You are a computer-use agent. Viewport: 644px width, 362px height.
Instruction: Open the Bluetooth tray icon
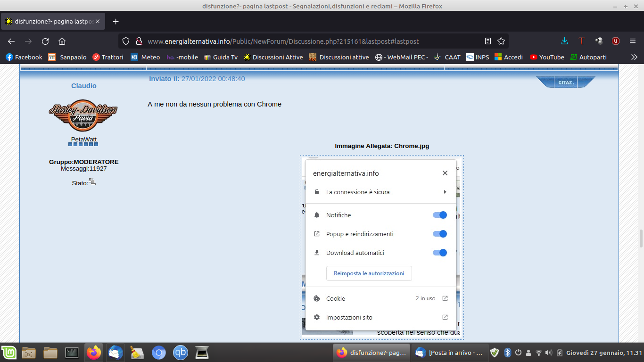pyautogui.click(x=508, y=352)
